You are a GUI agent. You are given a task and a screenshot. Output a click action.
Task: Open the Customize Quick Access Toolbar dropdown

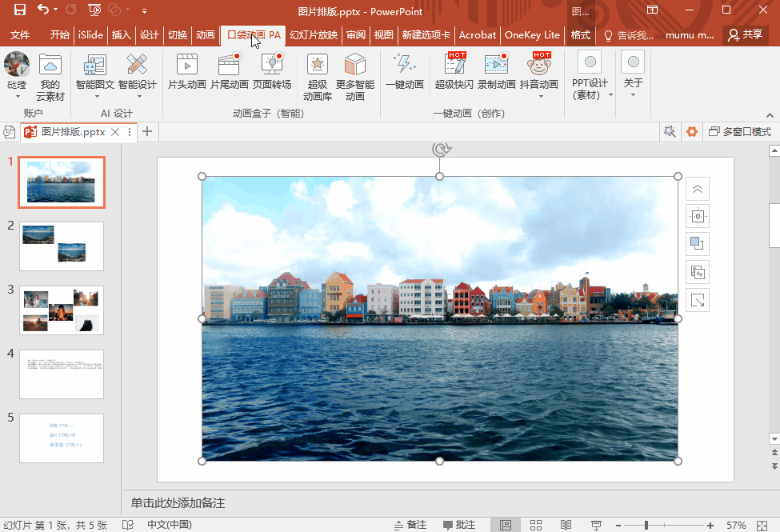(x=144, y=10)
